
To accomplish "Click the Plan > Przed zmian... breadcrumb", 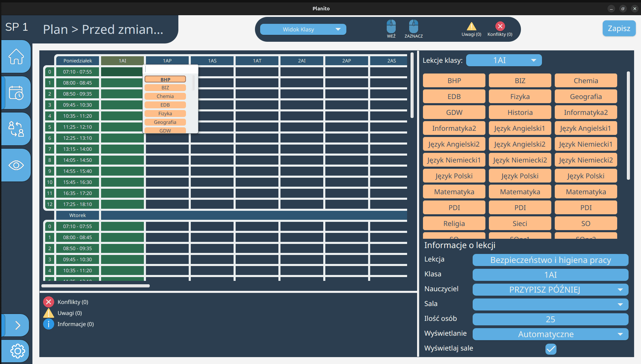I will tap(103, 29).
